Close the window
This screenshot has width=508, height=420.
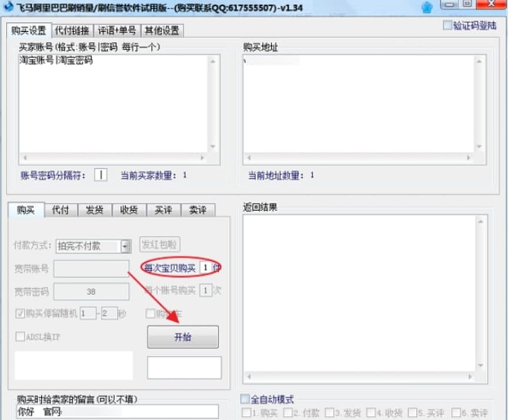point(492,4)
